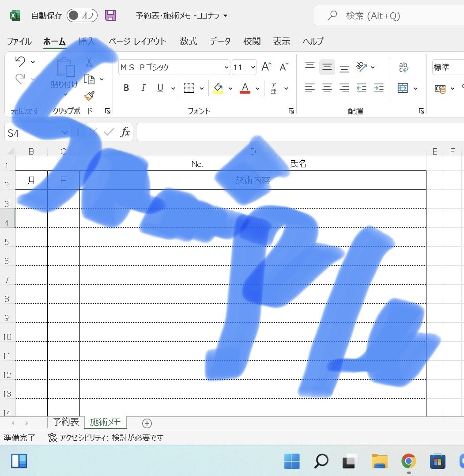Screen dimensions: 464x476
Task: Apply Underline formatting
Action: pyautogui.click(x=160, y=88)
